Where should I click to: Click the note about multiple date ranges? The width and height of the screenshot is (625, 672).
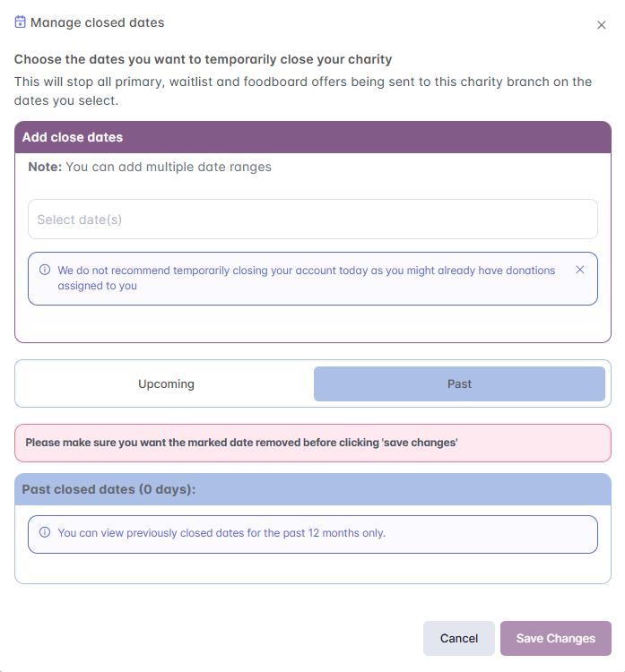[169, 167]
